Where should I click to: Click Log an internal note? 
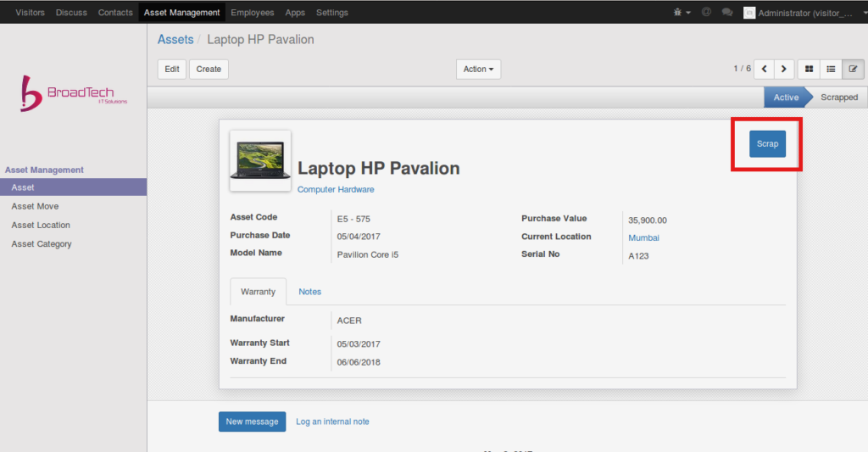(332, 421)
